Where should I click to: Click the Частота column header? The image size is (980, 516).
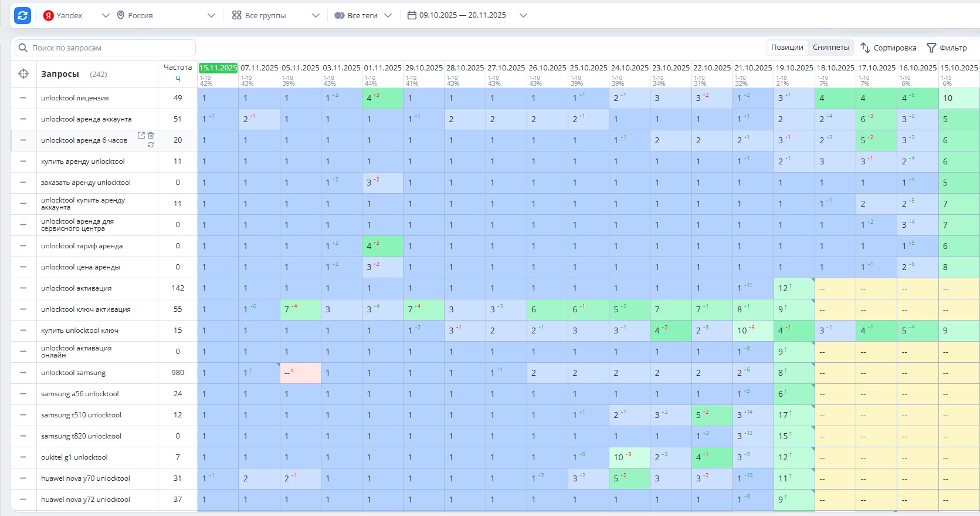pos(178,68)
